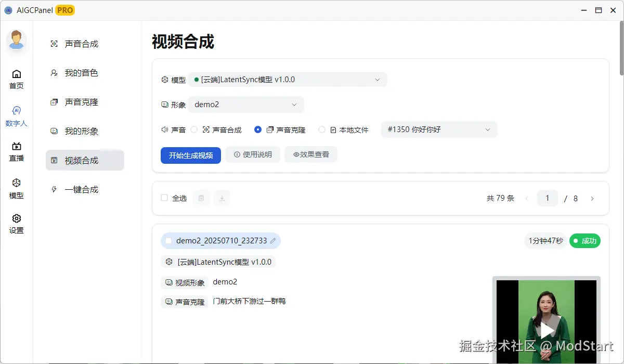Image resolution: width=624 pixels, height=364 pixels.
Task: Open the 数字人 digital human section
Action: [x=17, y=116]
